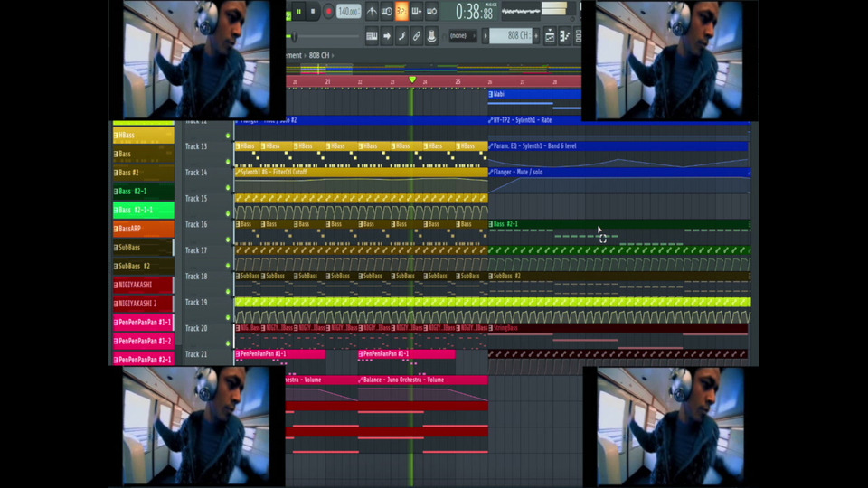Expand arrow after 808 CH breadcrumb
Image resolution: width=868 pixels, height=488 pixels.
tap(333, 55)
